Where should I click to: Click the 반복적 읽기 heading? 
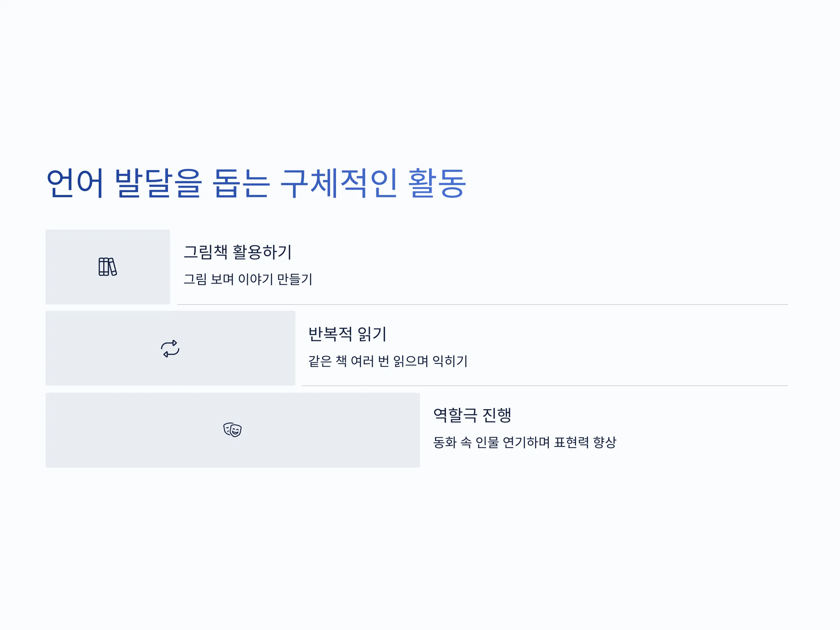coord(348,334)
